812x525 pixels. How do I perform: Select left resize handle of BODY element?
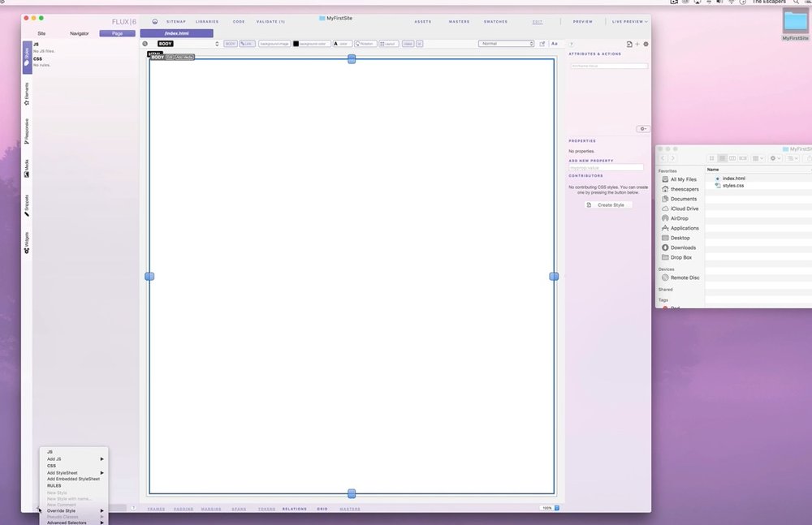tap(149, 277)
